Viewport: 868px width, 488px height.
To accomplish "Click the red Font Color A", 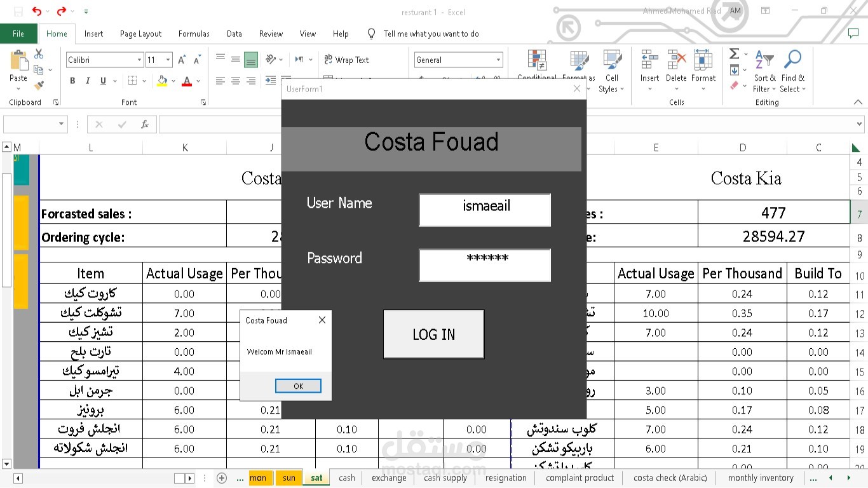I will 187,81.
